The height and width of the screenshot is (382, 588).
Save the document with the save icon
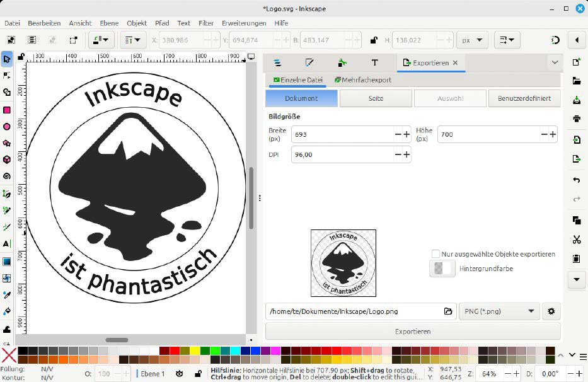(x=577, y=100)
